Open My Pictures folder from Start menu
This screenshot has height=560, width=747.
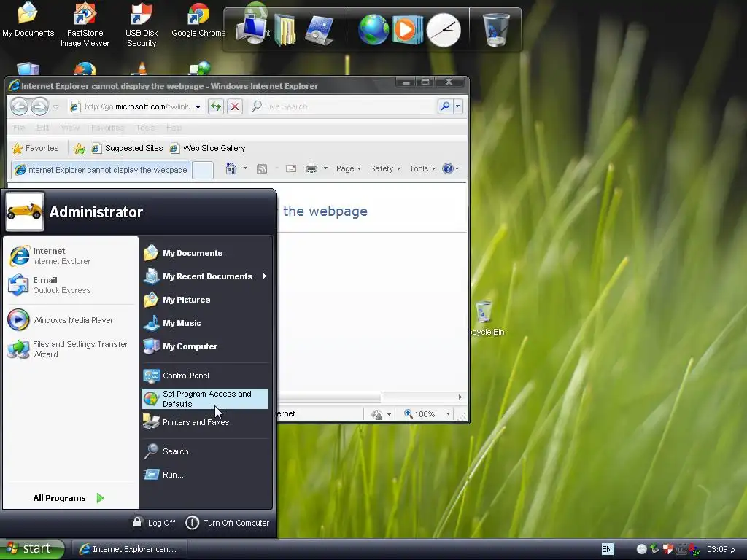[x=205, y=300]
